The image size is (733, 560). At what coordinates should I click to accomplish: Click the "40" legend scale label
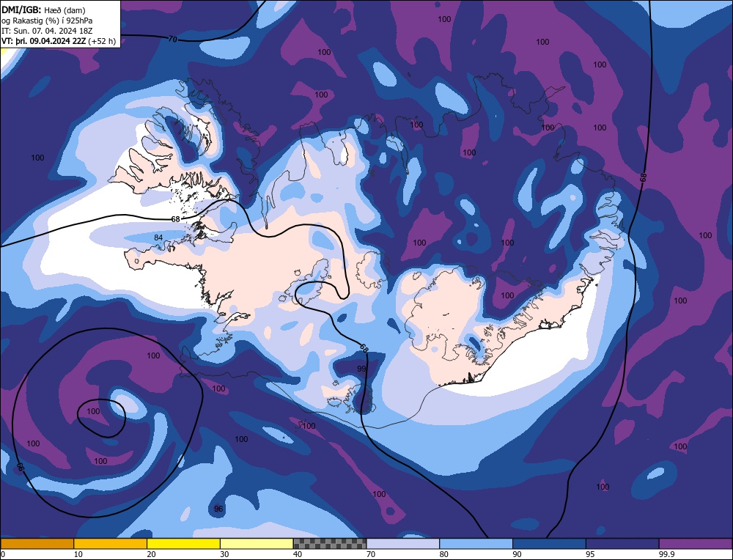pos(298,554)
